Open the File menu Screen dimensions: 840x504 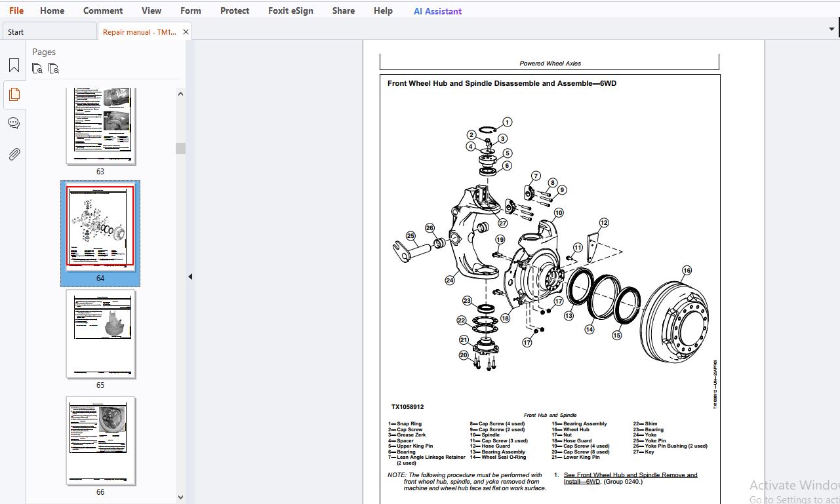[16, 10]
